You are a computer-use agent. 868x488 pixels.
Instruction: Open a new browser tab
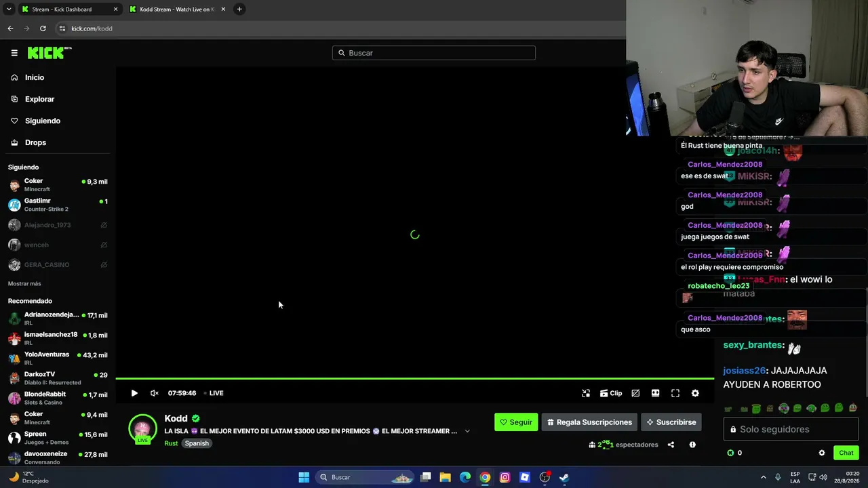tap(239, 9)
